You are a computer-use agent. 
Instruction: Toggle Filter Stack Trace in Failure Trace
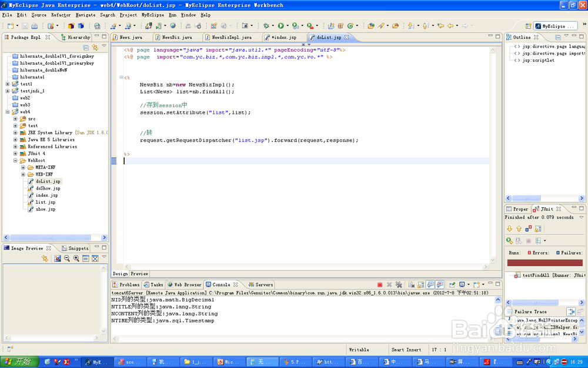pos(571,311)
